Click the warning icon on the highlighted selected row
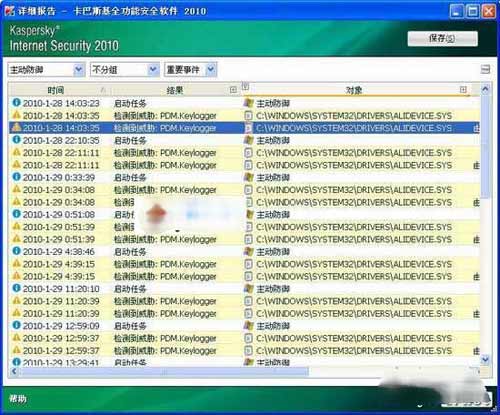 coord(16,127)
